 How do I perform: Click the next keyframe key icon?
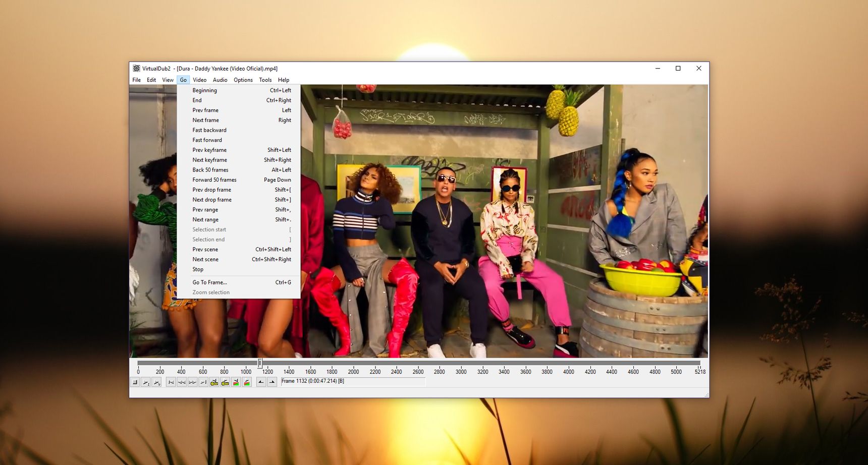(x=225, y=382)
